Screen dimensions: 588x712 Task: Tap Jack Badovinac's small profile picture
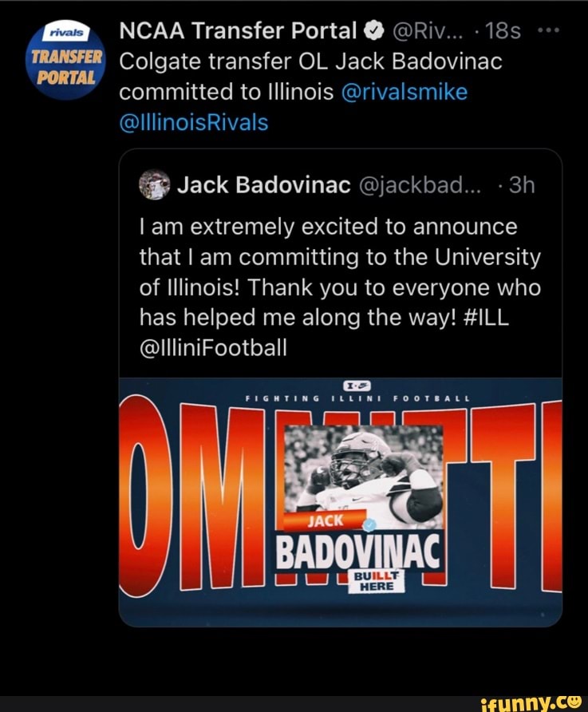(154, 186)
